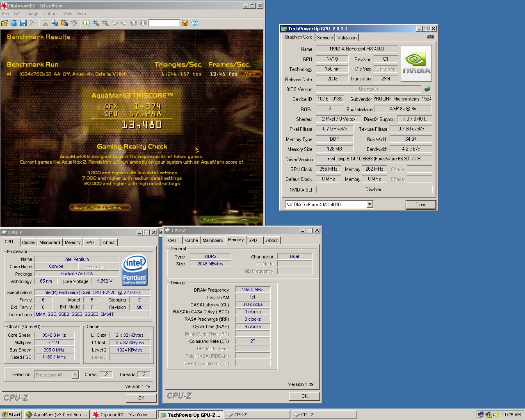
Task: Click the NVIDIA logo in GPU-Z
Action: (x=416, y=63)
